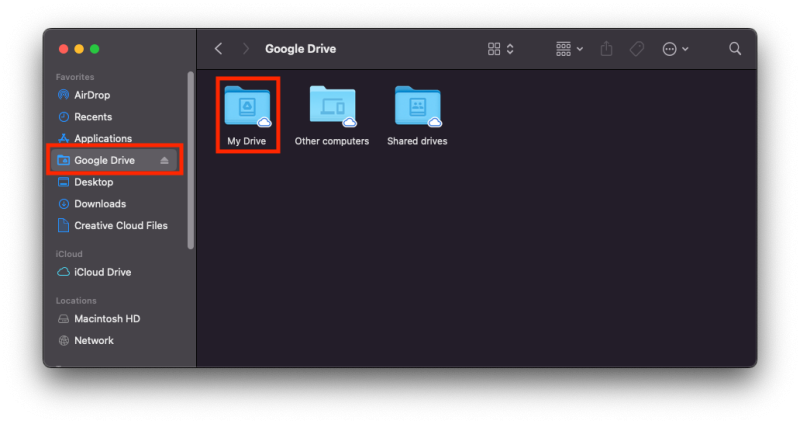The image size is (800, 424).
Task: Click the Desktop sidebar icon
Action: pos(63,182)
